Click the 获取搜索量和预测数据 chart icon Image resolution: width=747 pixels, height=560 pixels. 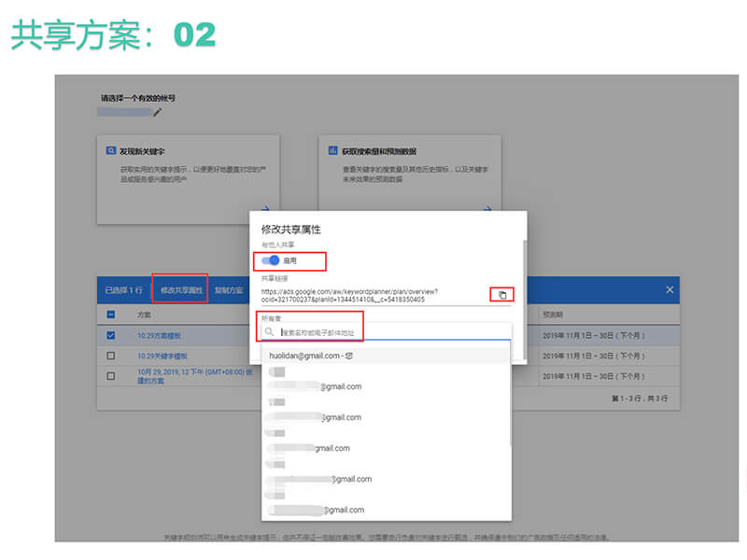pyautogui.click(x=332, y=150)
